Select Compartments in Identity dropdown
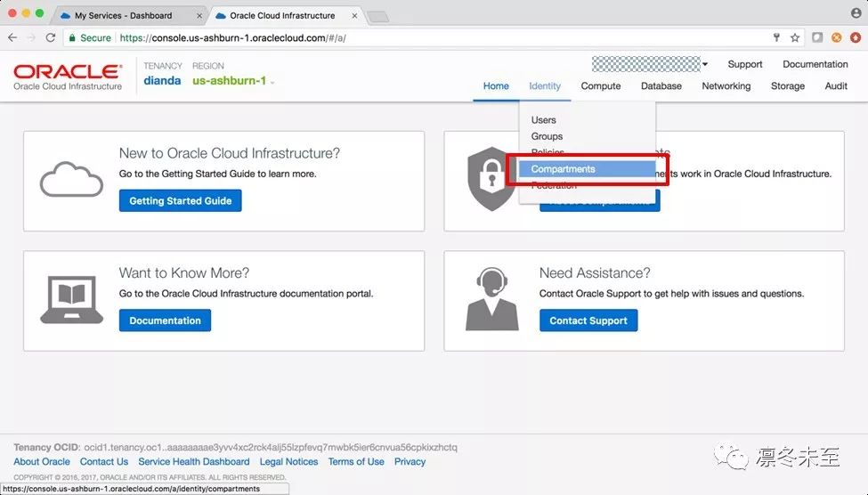The height and width of the screenshot is (495, 868). (x=587, y=169)
